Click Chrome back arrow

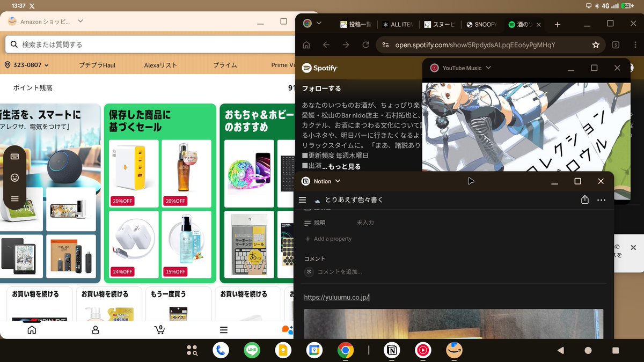pyautogui.click(x=326, y=45)
